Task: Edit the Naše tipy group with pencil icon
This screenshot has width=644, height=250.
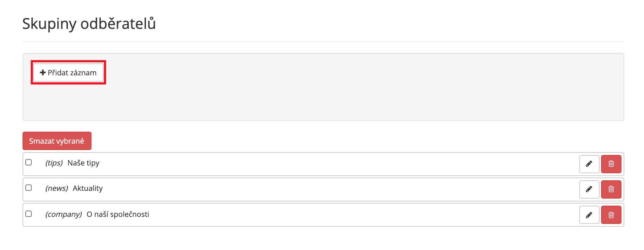Action: [589, 164]
